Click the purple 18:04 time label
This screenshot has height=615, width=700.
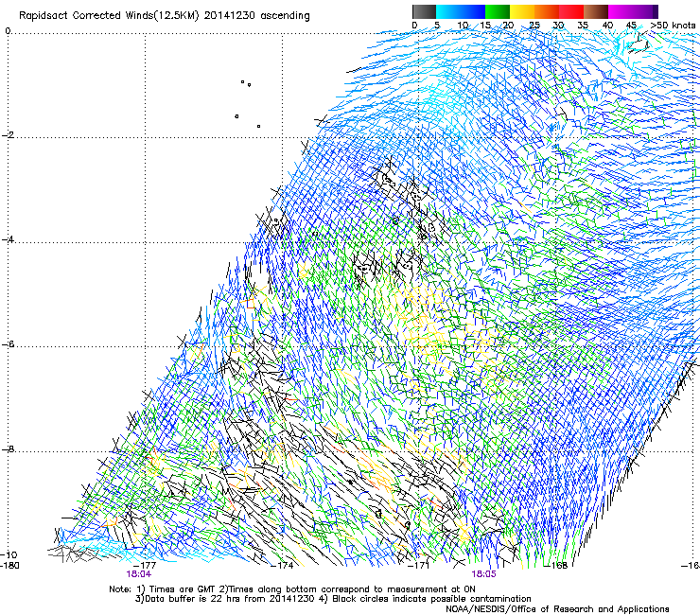click(139, 574)
